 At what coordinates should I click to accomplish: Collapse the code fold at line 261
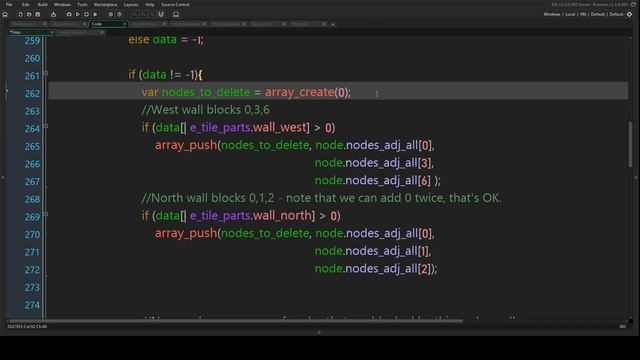[46, 73]
